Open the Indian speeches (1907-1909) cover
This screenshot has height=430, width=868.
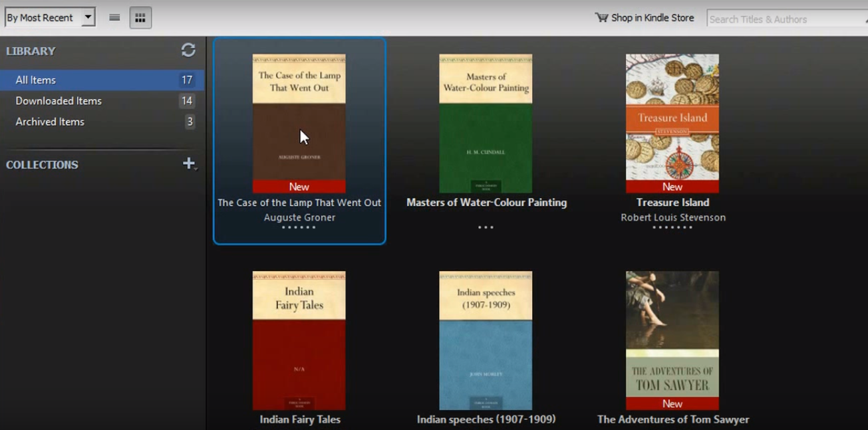coord(486,340)
